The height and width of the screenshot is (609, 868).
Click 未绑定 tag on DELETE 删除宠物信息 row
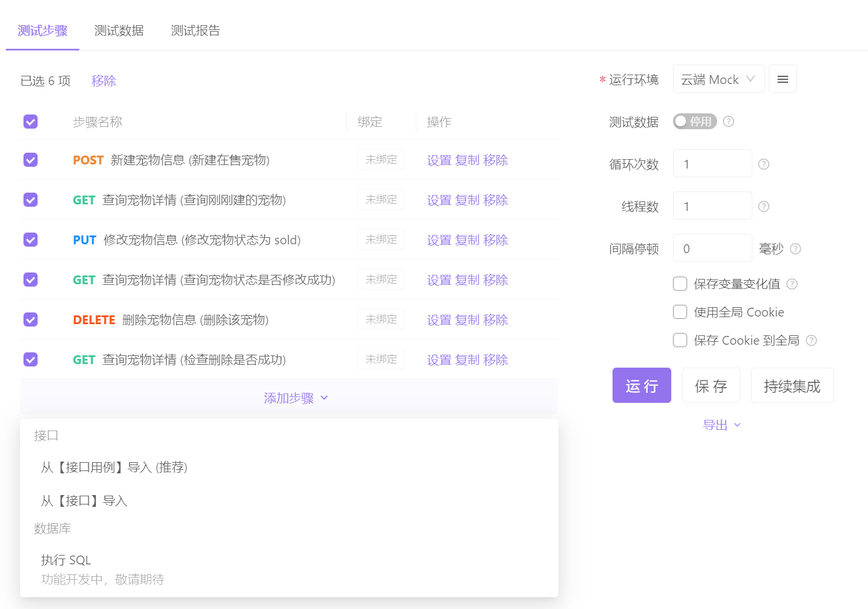click(x=382, y=319)
